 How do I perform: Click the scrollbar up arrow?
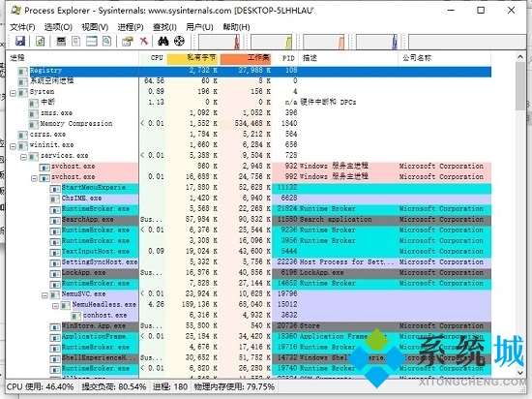point(520,57)
